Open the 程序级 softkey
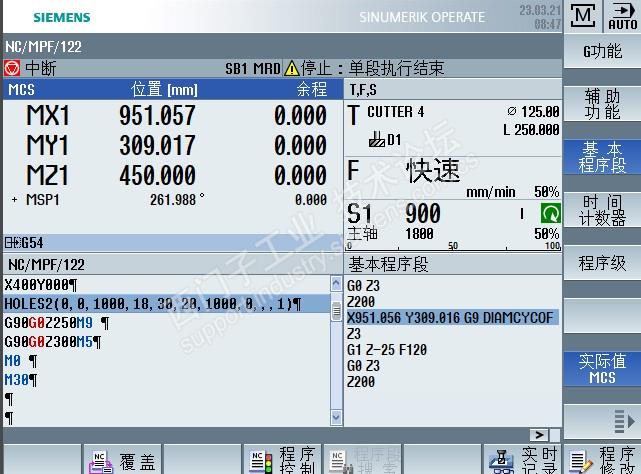The width and height of the screenshot is (641, 474). [602, 263]
